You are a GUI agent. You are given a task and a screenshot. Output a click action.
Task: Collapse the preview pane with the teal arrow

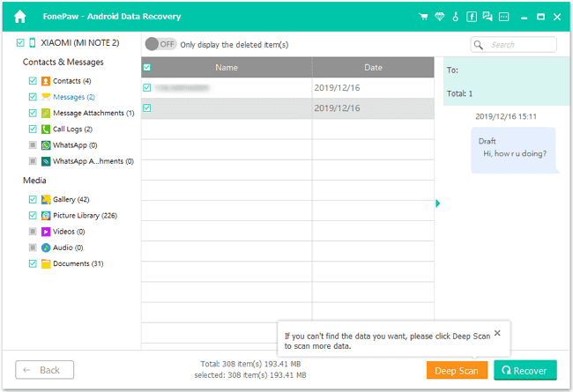click(x=438, y=203)
